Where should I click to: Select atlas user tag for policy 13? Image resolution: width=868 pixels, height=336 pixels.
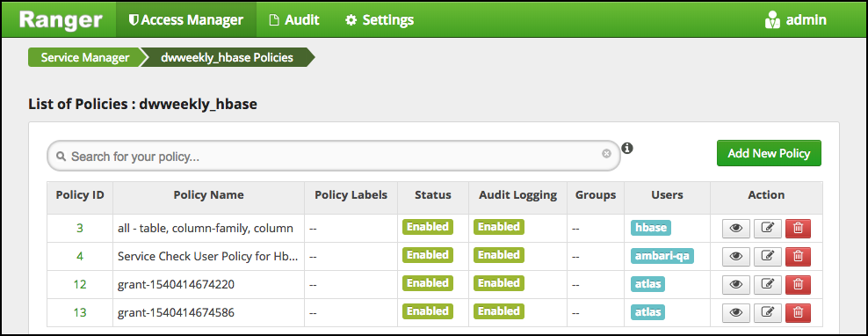(647, 312)
